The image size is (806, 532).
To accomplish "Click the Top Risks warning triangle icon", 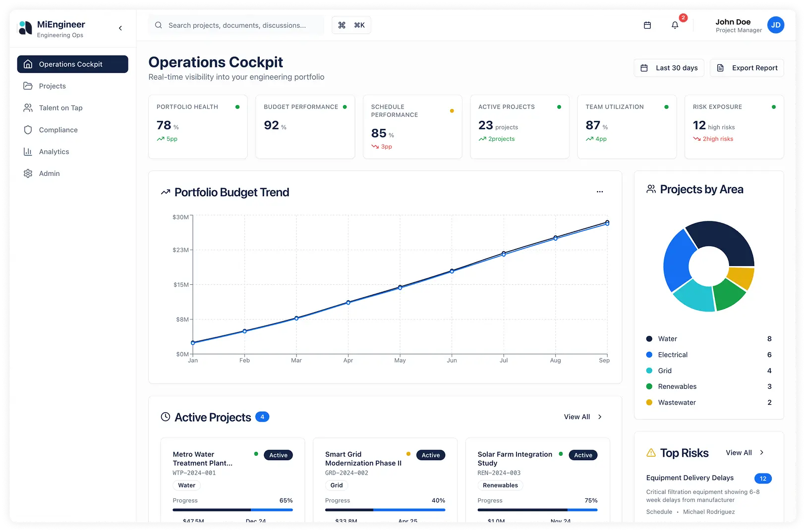I will 651,453.
